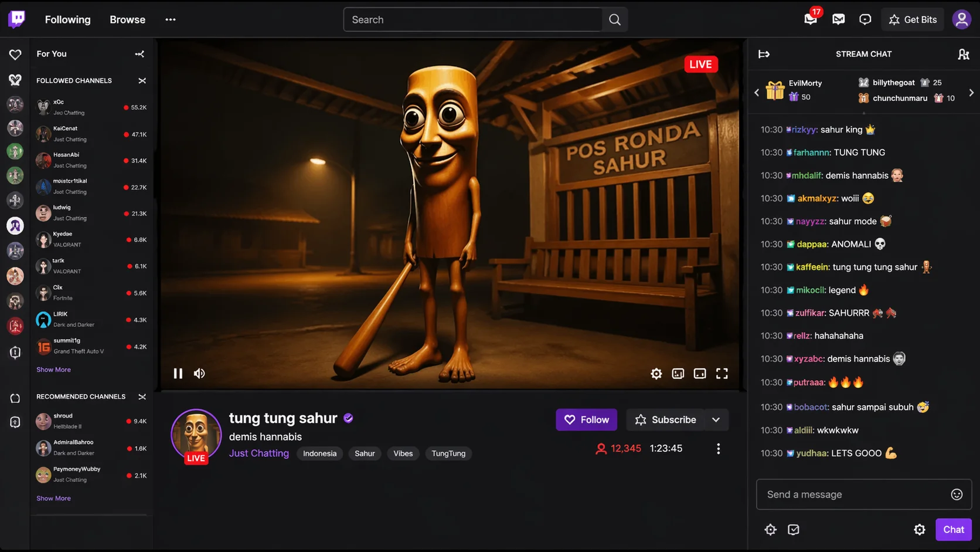This screenshot has width=980, height=552.
Task: Collapse the For You sidebar
Action: pyautogui.click(x=139, y=54)
